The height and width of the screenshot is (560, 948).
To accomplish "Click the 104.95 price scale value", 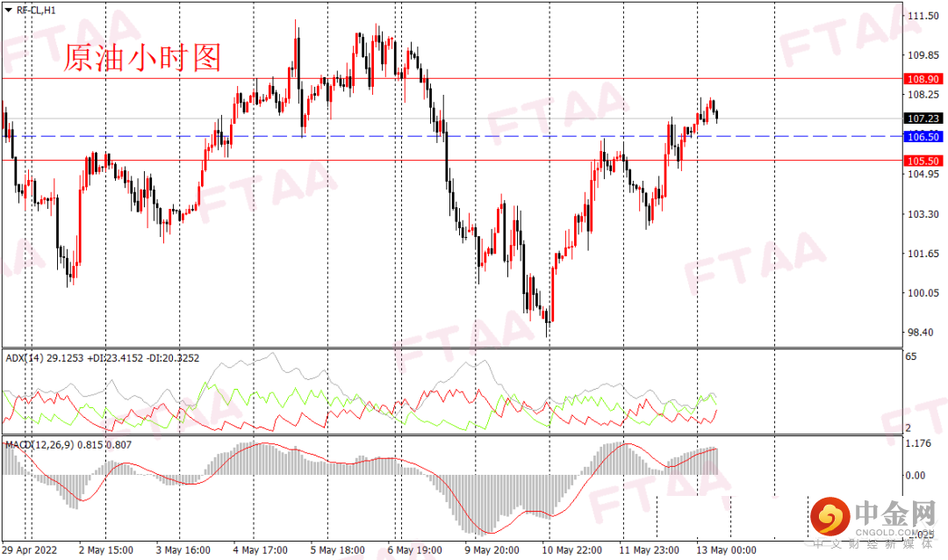I will (923, 175).
